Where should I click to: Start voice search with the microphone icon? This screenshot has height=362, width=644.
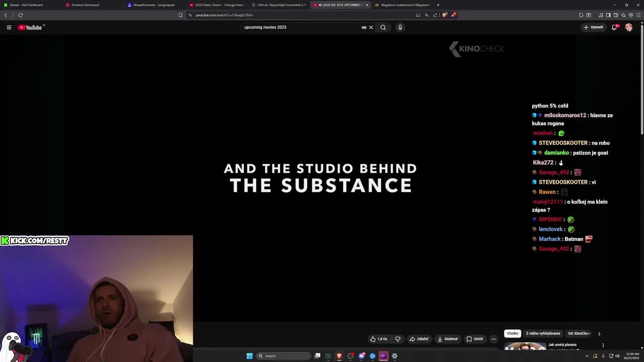point(400,28)
